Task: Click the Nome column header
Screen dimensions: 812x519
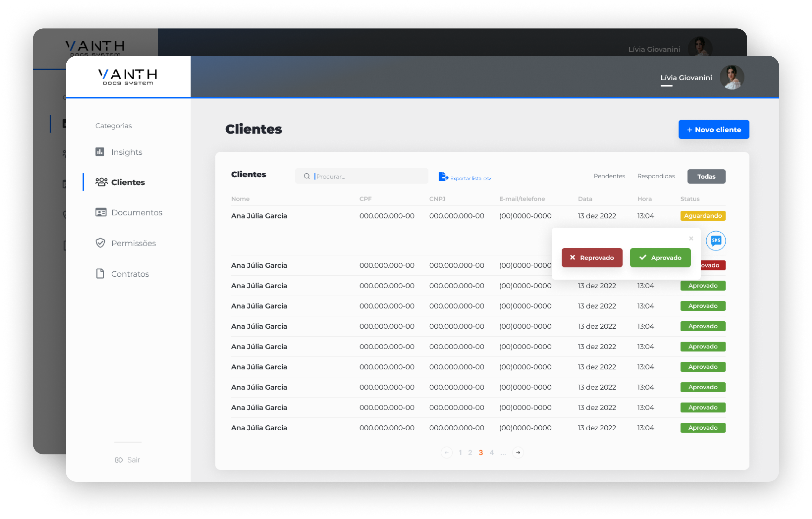Action: (241, 199)
